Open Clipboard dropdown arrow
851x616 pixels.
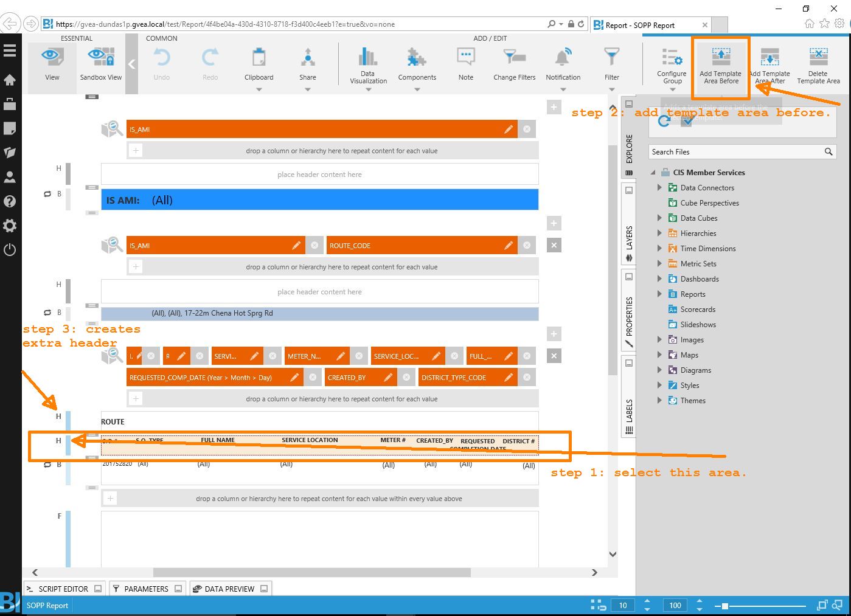pyautogui.click(x=259, y=89)
